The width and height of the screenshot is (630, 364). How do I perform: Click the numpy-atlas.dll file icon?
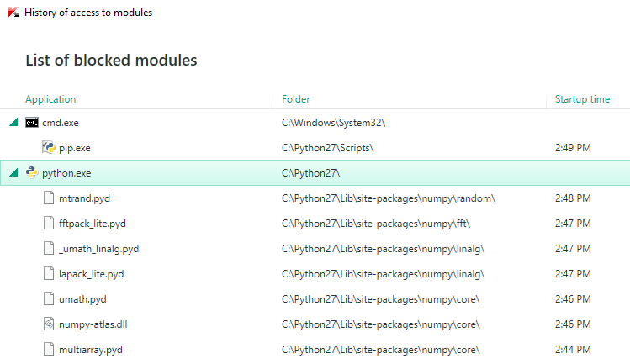[49, 324]
